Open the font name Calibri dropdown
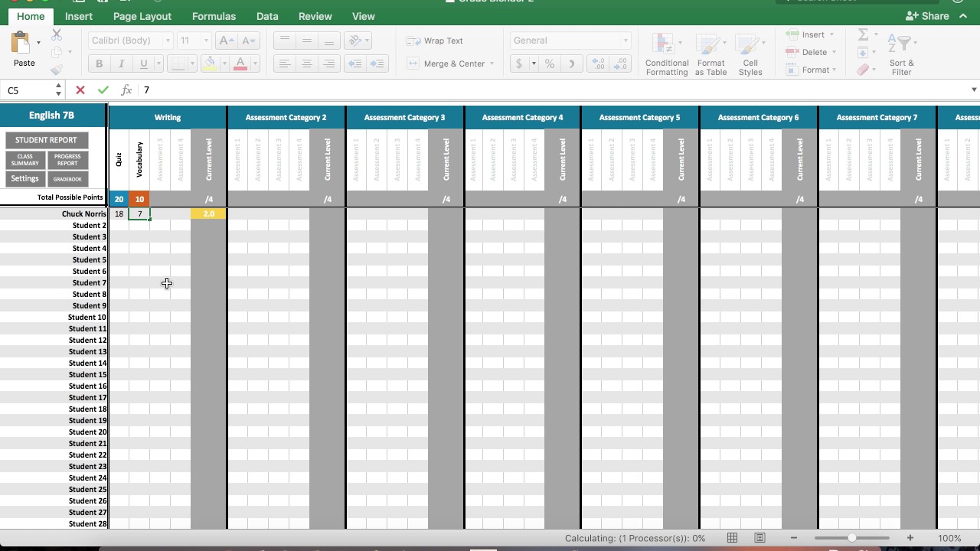Image resolution: width=980 pixels, height=551 pixels. 168,41
